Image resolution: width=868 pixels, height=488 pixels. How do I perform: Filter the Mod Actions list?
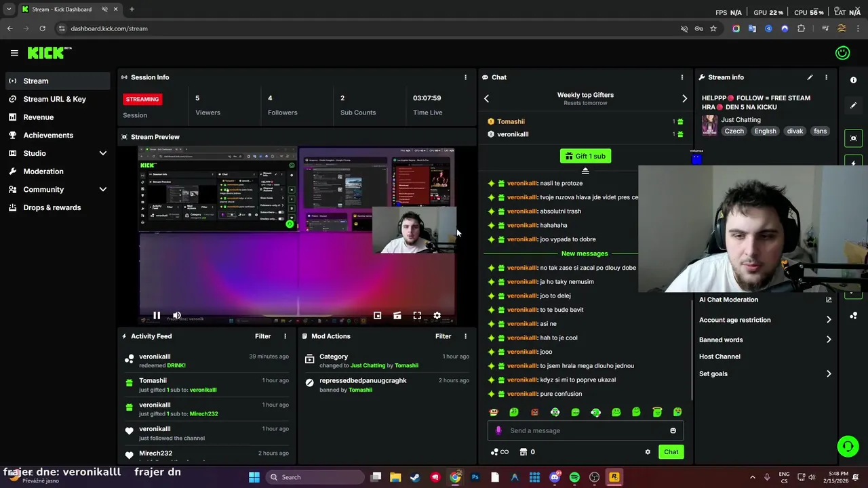[x=443, y=336]
